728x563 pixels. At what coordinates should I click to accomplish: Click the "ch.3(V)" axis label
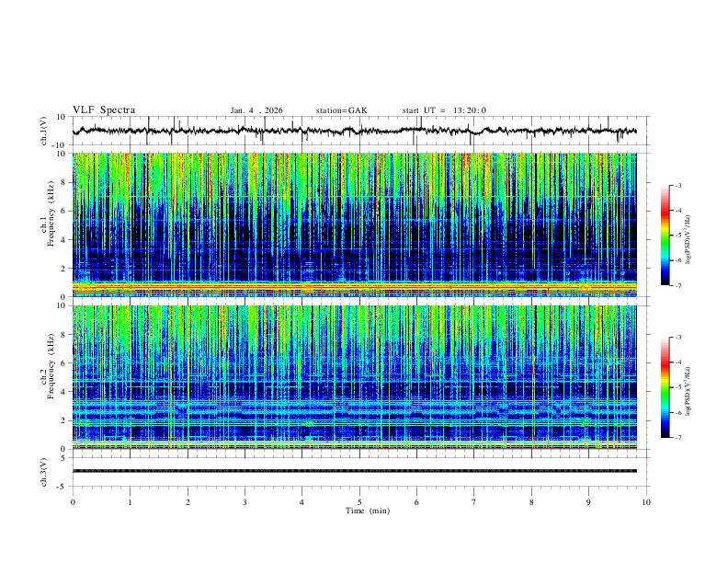tap(44, 472)
